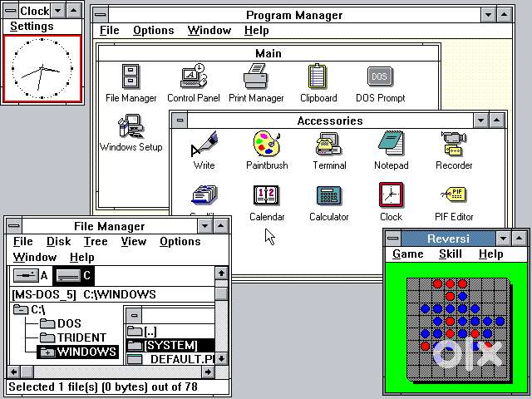Open the Clock Settings menu
The image size is (532, 399).
[x=32, y=26]
